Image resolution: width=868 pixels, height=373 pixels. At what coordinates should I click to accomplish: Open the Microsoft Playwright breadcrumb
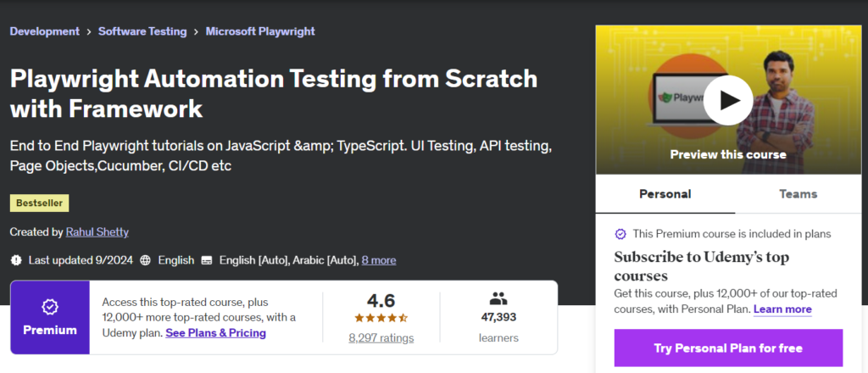click(x=260, y=31)
